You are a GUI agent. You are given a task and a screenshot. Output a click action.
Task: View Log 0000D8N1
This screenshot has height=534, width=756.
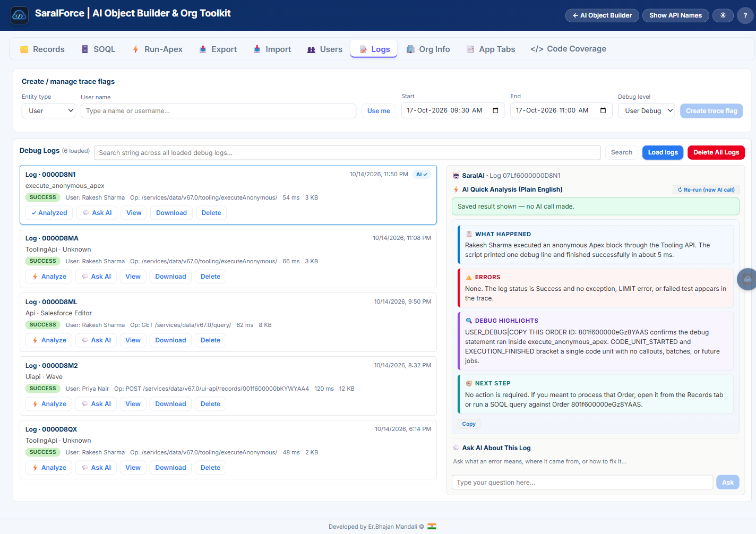coord(134,213)
